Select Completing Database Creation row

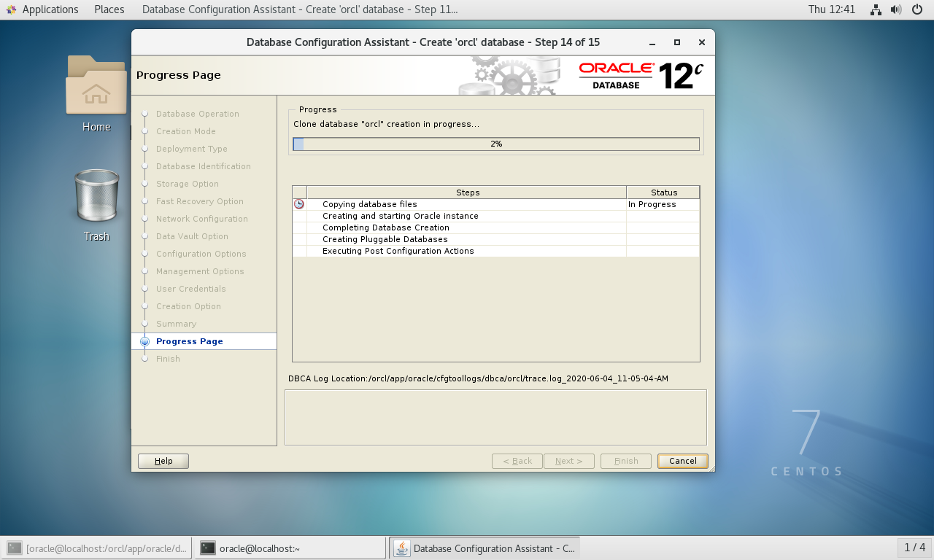tap(496, 227)
